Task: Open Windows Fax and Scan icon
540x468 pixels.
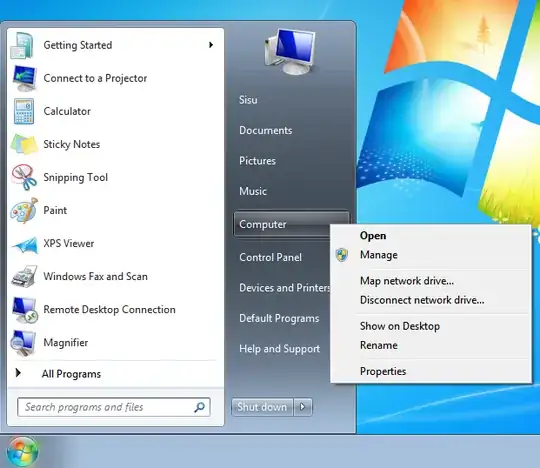Action: point(24,276)
